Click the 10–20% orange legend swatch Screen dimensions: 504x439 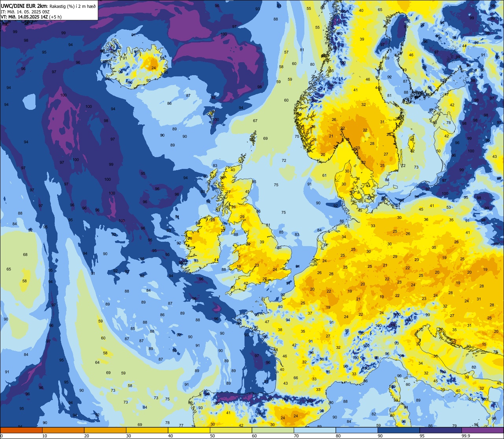point(63,430)
